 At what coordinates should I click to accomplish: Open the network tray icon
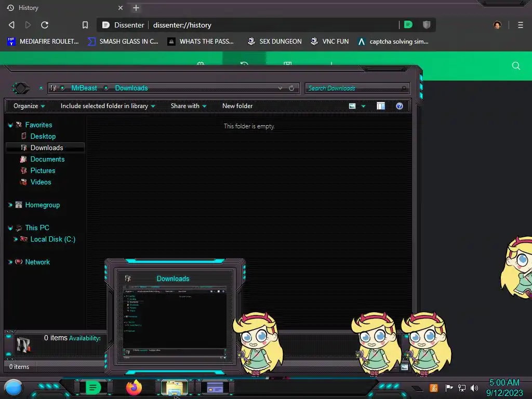coord(462,388)
